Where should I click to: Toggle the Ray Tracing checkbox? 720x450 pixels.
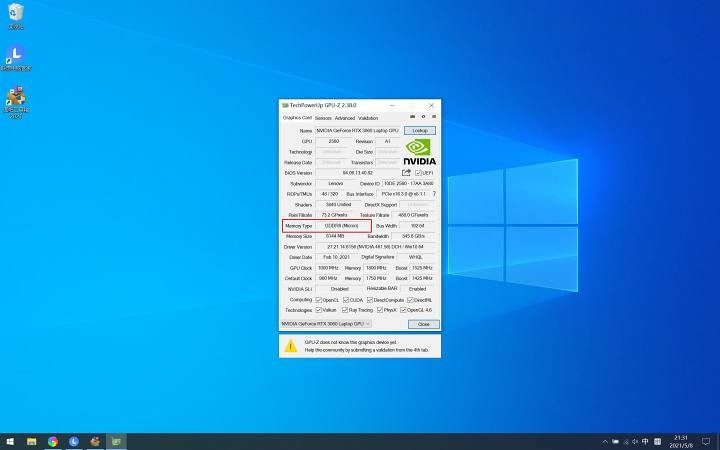pyautogui.click(x=345, y=310)
